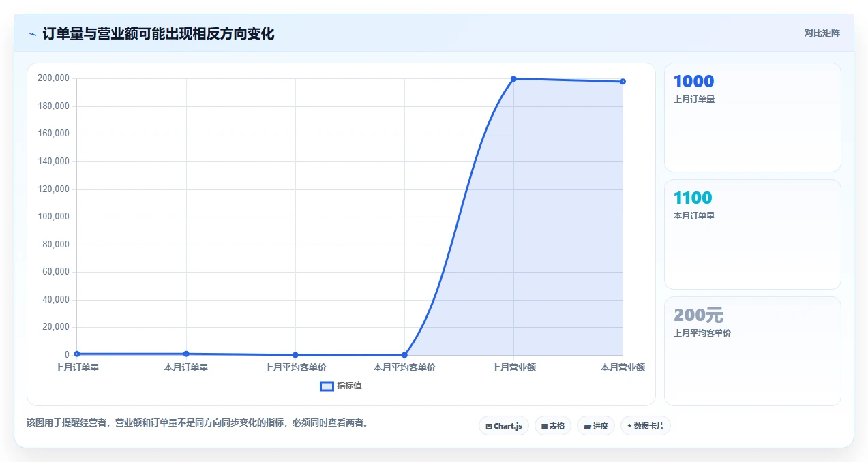Open the 1000 上月订单量 data card
Image resolution: width=868 pixels, height=462 pixels.
point(752,117)
